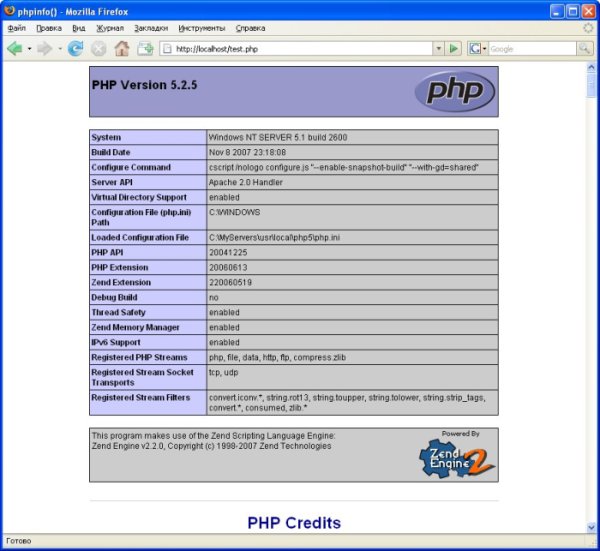600x551 pixels.
Task: Reload the page with refresh icon
Action: point(75,49)
